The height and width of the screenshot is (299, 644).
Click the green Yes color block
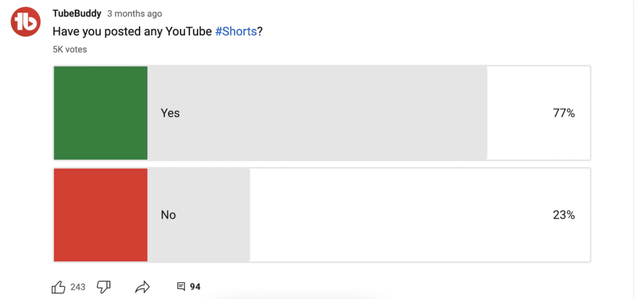[101, 113]
